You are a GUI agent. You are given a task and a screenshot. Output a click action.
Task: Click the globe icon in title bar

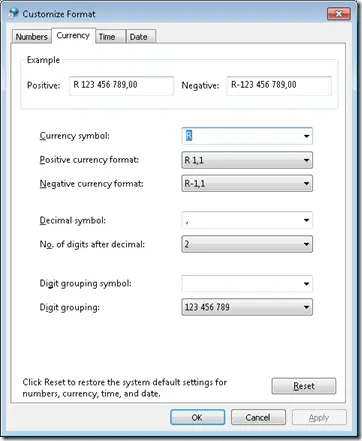point(14,13)
